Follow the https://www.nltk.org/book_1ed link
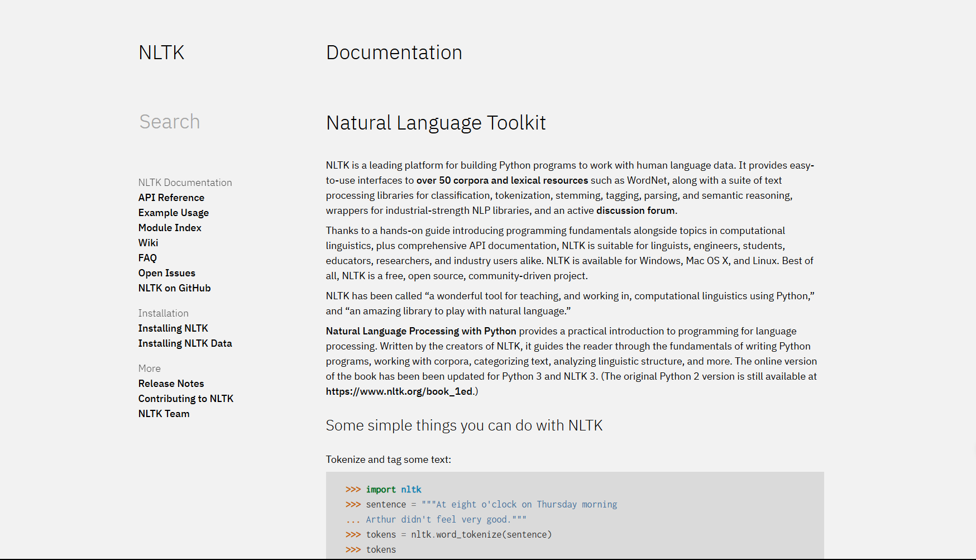Image resolution: width=976 pixels, height=560 pixels. click(399, 391)
